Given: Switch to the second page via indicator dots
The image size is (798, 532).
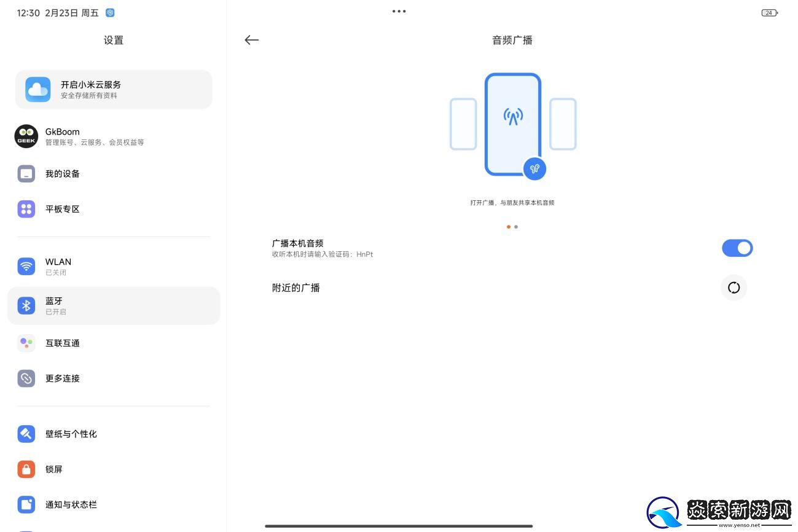Looking at the screenshot, I should coord(516,227).
